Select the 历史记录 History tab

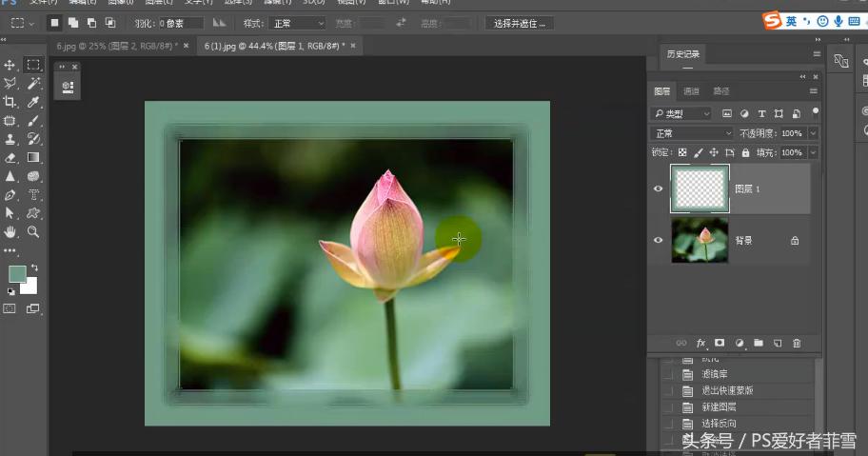point(683,54)
